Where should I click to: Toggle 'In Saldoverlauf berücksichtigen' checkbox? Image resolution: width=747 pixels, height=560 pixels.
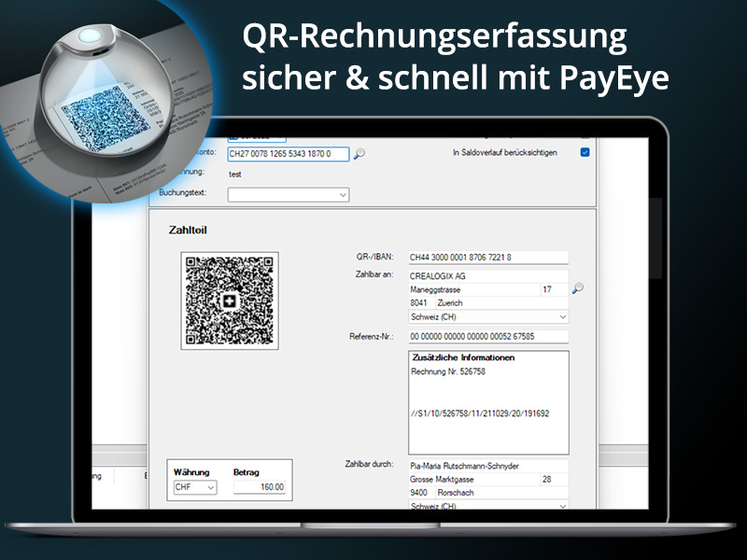(585, 152)
